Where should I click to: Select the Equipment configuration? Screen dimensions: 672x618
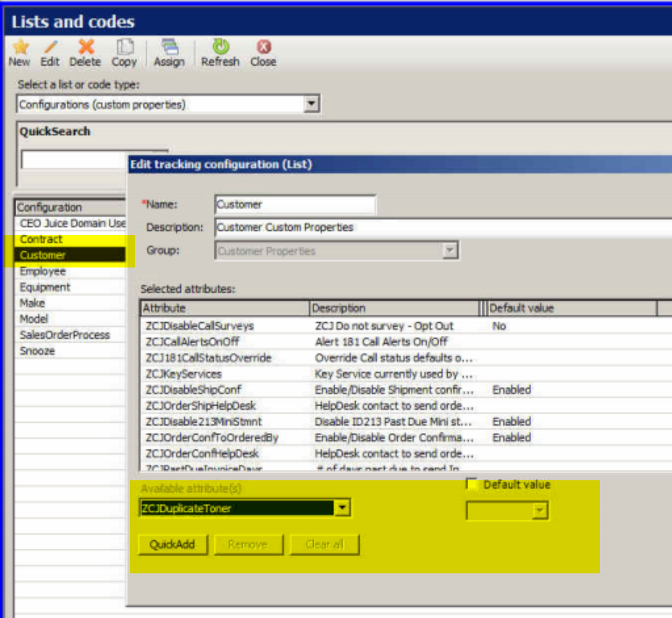point(70,287)
